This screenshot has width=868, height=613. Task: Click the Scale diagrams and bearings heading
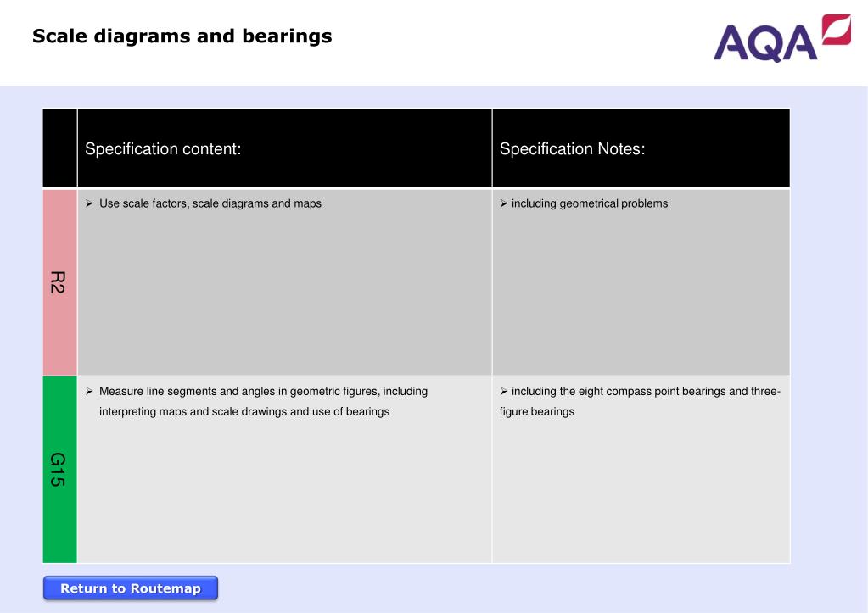(x=182, y=36)
